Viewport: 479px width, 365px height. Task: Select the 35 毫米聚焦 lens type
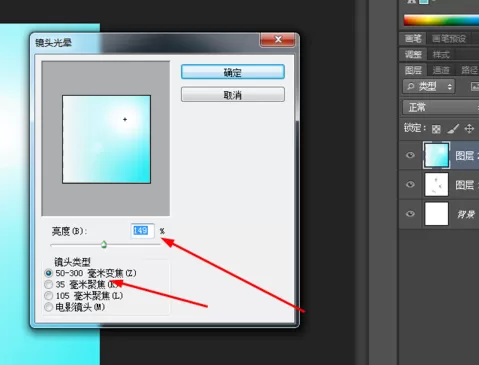point(82,284)
